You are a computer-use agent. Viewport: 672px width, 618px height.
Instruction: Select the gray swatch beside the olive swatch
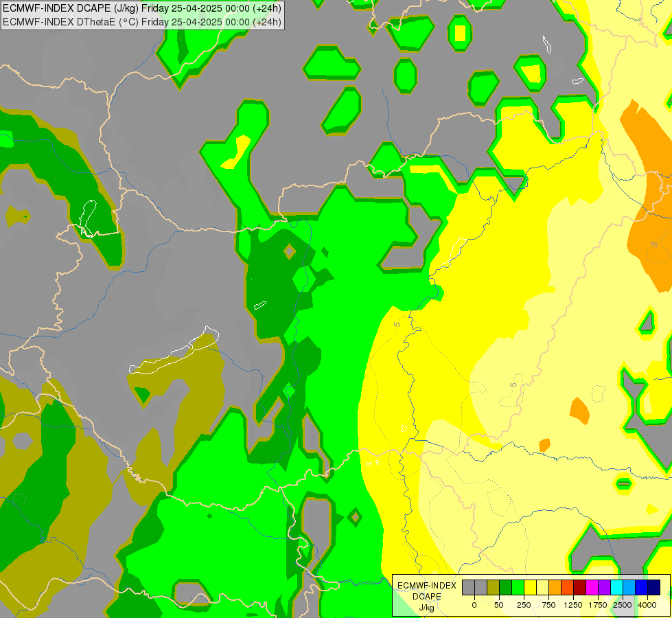click(x=480, y=587)
